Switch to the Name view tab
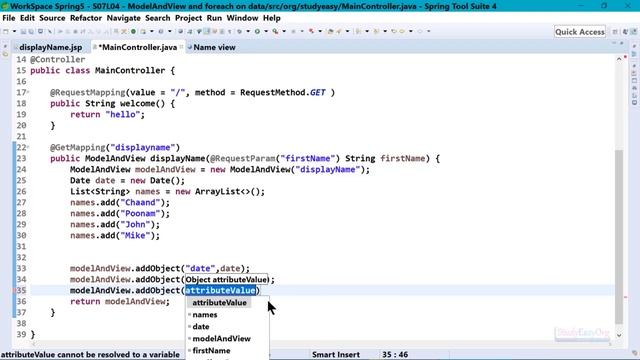Image resolution: width=640 pixels, height=360 pixels. (x=214, y=47)
